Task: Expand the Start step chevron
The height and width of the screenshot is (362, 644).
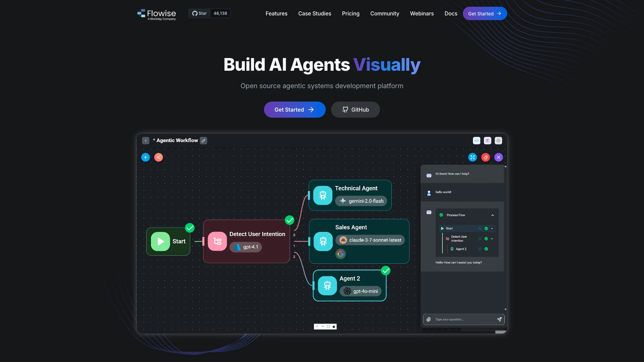Action: pyautogui.click(x=492, y=229)
